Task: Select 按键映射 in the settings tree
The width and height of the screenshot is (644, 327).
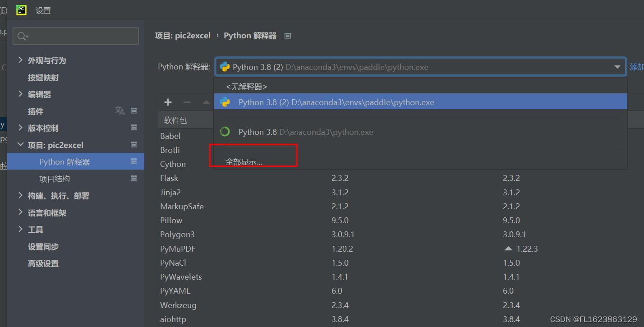Action: (x=43, y=78)
